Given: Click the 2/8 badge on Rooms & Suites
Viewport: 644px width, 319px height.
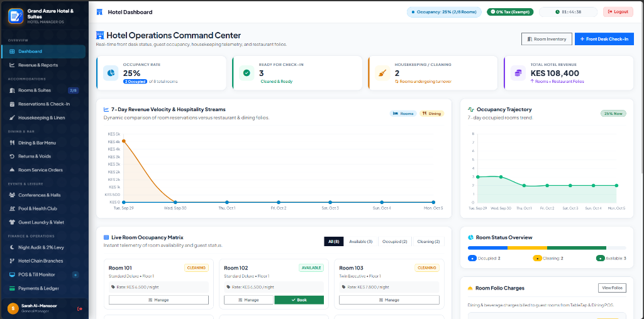Looking at the screenshot, I should 73,90.
